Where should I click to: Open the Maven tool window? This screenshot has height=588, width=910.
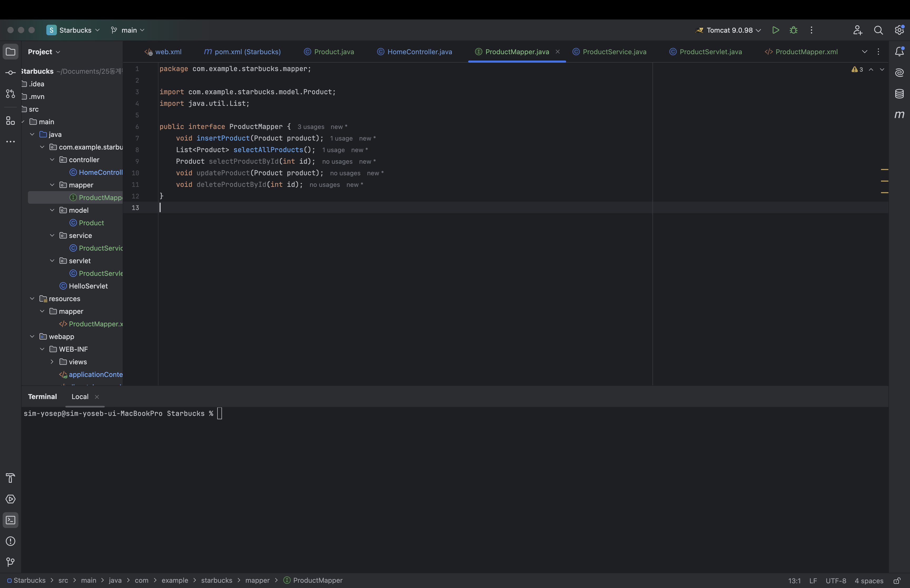(899, 114)
